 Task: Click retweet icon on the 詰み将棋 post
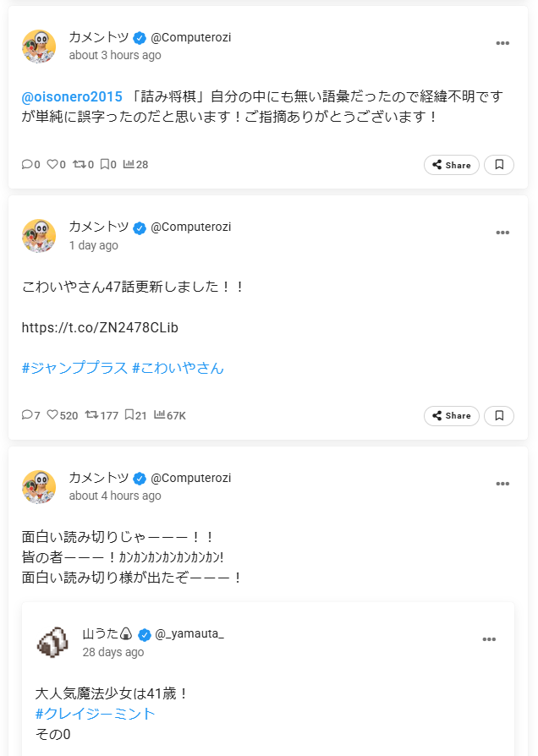[80, 164]
